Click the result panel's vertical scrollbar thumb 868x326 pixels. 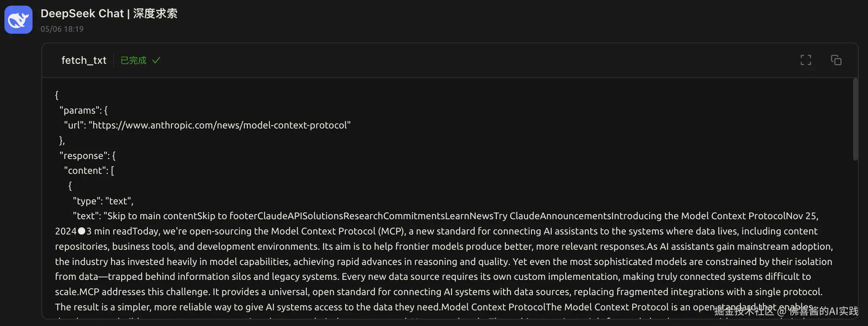pos(855,120)
